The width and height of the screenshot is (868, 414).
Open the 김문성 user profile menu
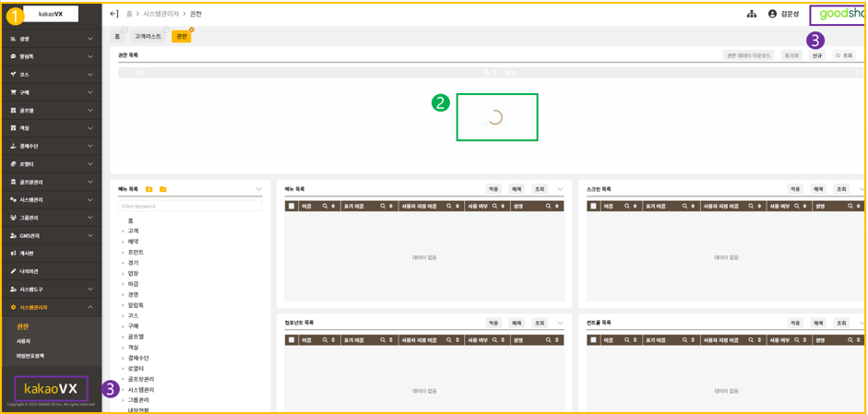click(784, 14)
